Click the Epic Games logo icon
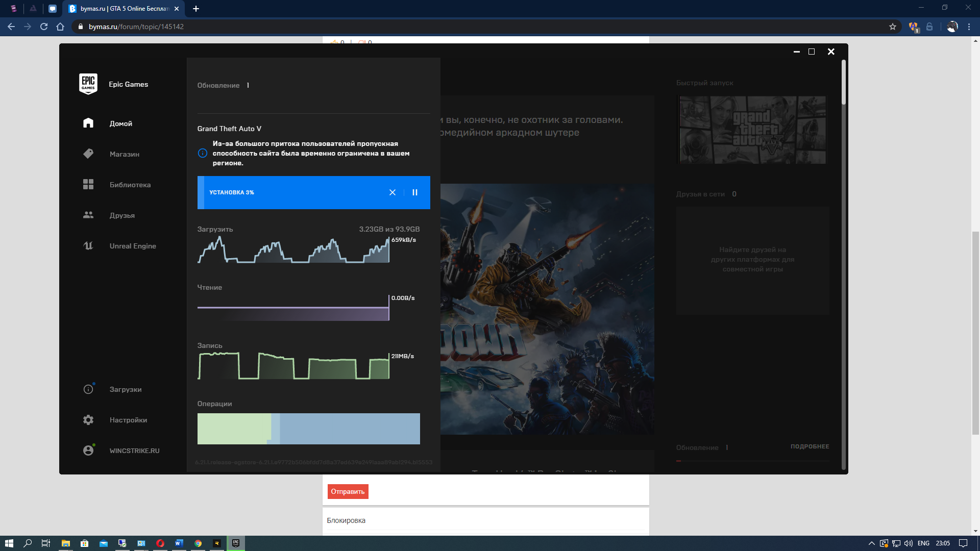Viewport: 980px width, 551px height. click(x=88, y=84)
